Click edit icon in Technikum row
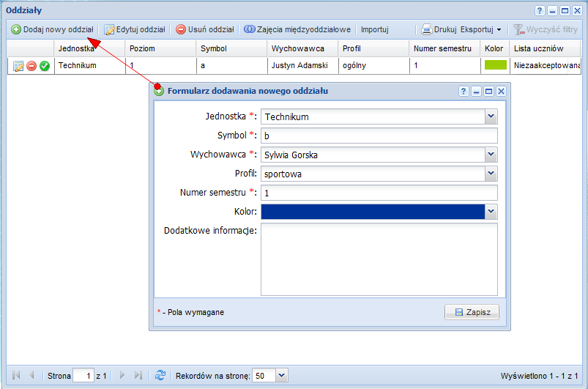The height and width of the screenshot is (389, 588). 18,66
